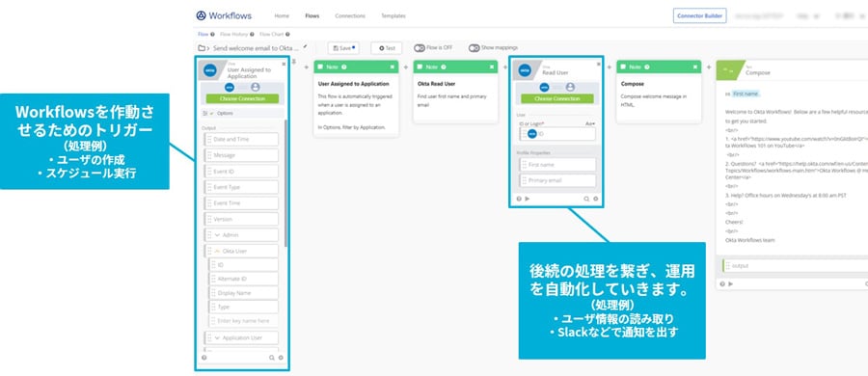Image resolution: width=868 pixels, height=376 pixels.
Task: Click Choose Connection on User Assigned to Application card
Action: pyautogui.click(x=242, y=98)
